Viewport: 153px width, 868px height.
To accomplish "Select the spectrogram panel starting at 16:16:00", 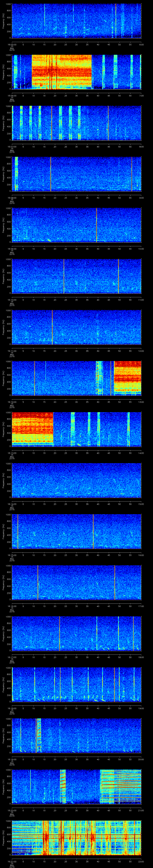I will click(77, 582).
